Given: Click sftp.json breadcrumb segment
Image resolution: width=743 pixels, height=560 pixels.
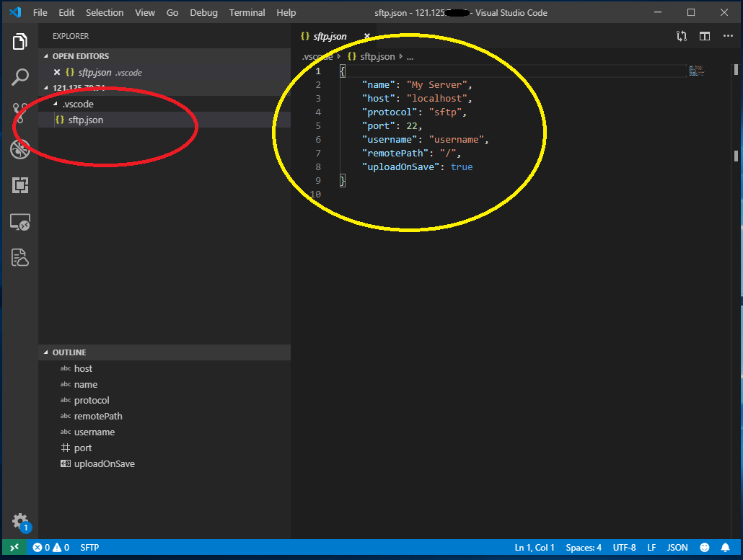Looking at the screenshot, I should tap(377, 56).
